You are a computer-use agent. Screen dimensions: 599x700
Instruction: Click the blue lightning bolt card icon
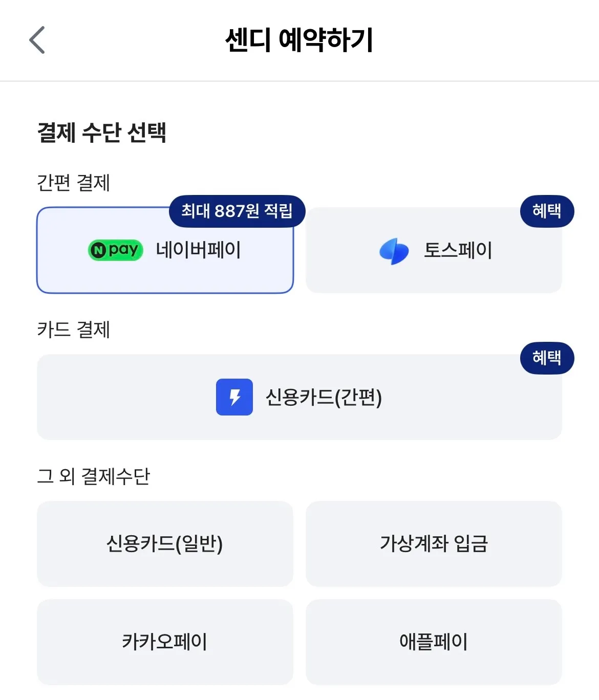coord(234,397)
